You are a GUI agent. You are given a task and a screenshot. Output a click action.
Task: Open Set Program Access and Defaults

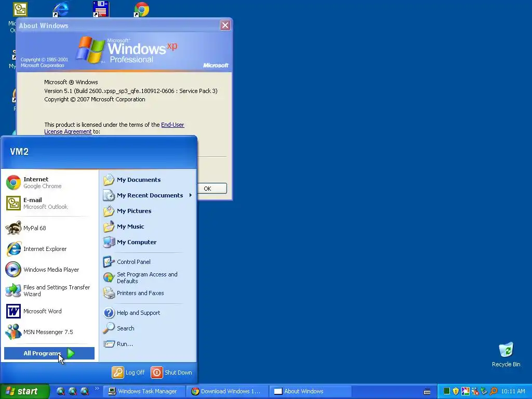pos(148,277)
